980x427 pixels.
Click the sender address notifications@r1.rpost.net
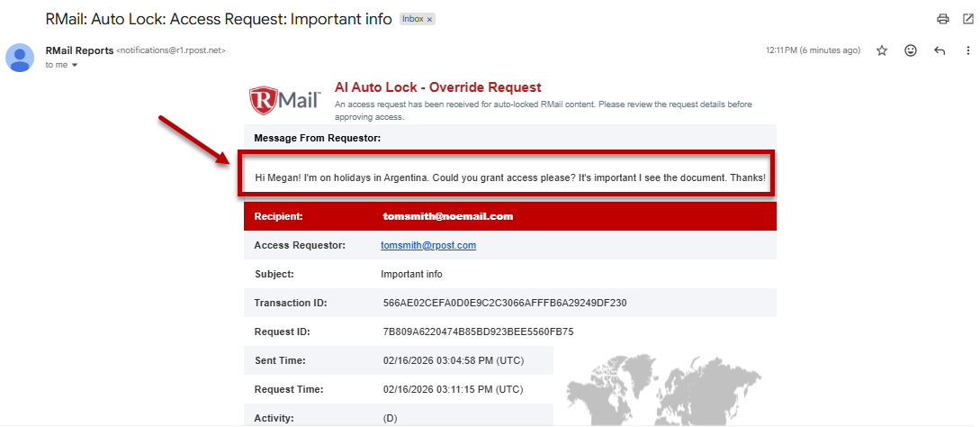[x=171, y=51]
